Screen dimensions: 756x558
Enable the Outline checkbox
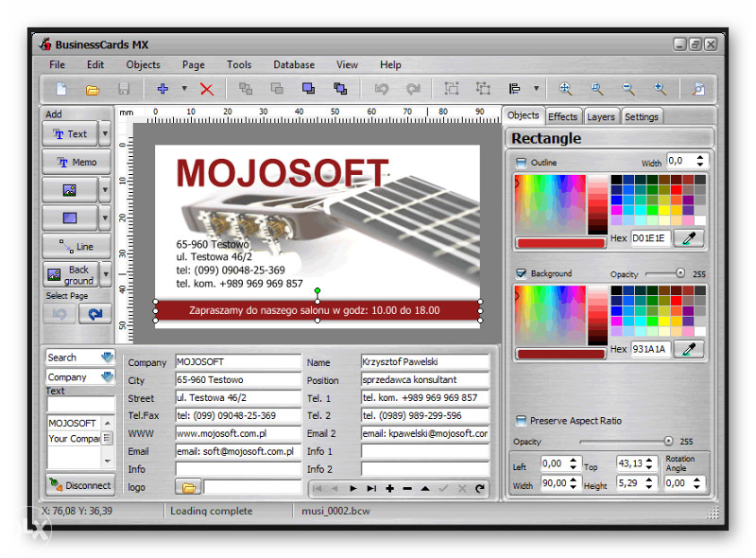click(522, 163)
